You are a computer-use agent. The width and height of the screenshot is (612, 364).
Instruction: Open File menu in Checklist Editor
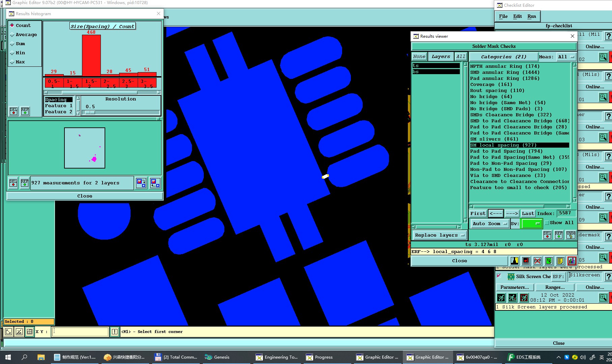point(503,16)
